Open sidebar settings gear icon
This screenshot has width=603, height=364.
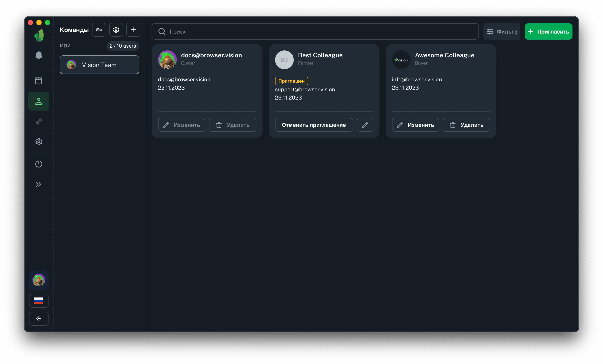(x=39, y=142)
